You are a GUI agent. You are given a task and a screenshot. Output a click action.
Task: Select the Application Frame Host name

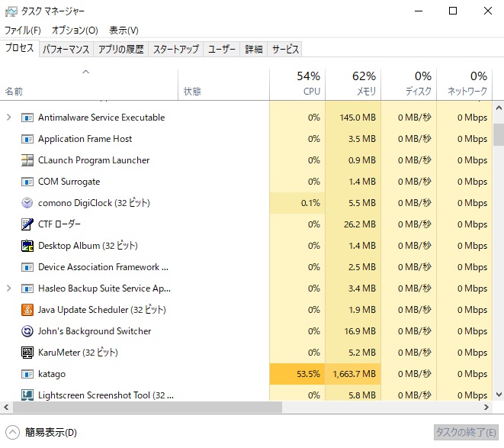point(85,139)
